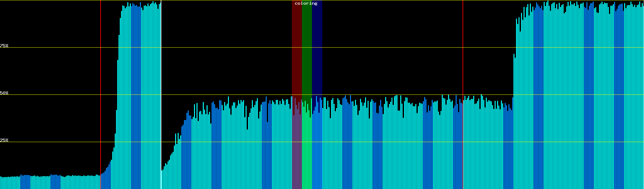Viewport: 644px width, 189px height.
Task: Click the blue-tinted bars below blue band
Action: pyautogui.click(x=317, y=151)
